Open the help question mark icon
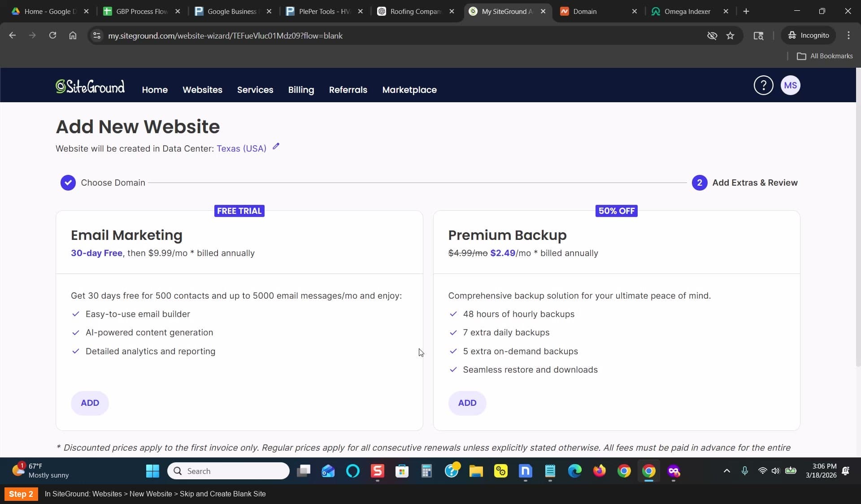This screenshot has height=504, width=861. point(763,85)
